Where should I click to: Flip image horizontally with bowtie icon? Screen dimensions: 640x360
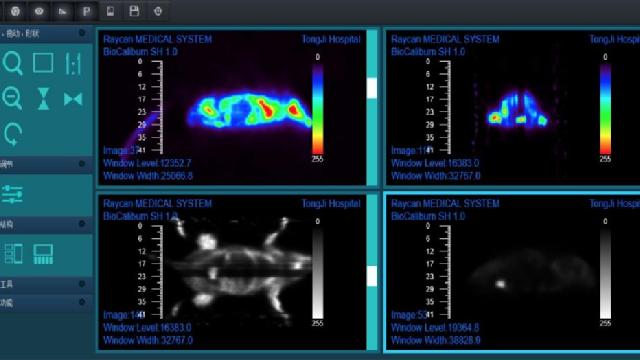pos(73,99)
